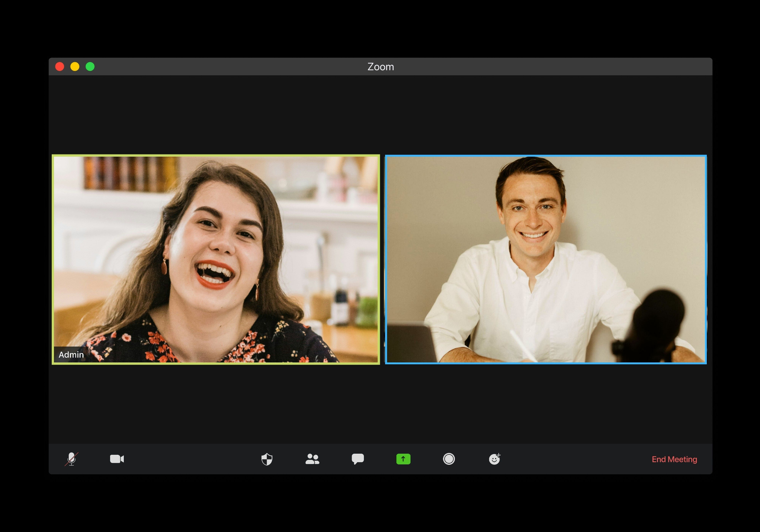Minimize Zoom using the yellow button
This screenshot has width=760, height=532.
[x=75, y=66]
